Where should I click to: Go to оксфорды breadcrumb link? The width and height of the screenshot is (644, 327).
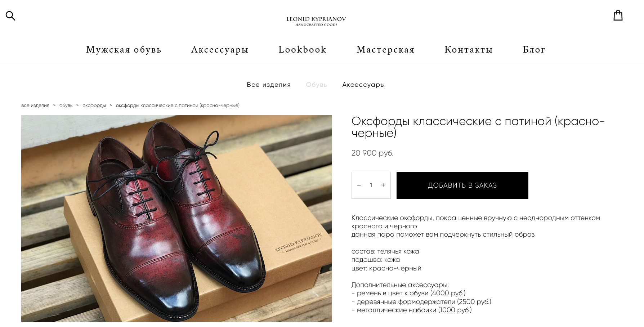coord(94,106)
